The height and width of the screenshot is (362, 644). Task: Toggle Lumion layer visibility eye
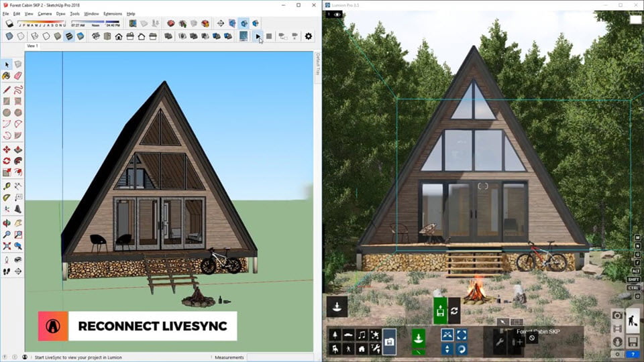pyautogui.click(x=337, y=14)
